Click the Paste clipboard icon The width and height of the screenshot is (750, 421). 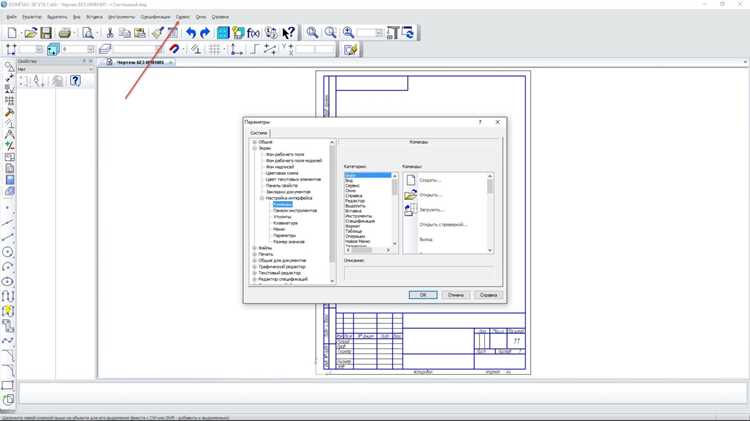tap(140, 33)
